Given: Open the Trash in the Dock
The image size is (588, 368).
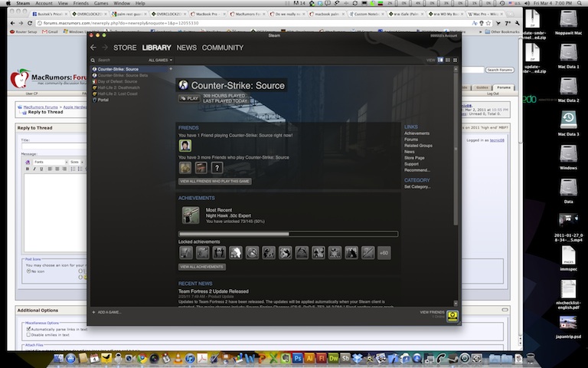Looking at the screenshot, I should click(531, 358).
